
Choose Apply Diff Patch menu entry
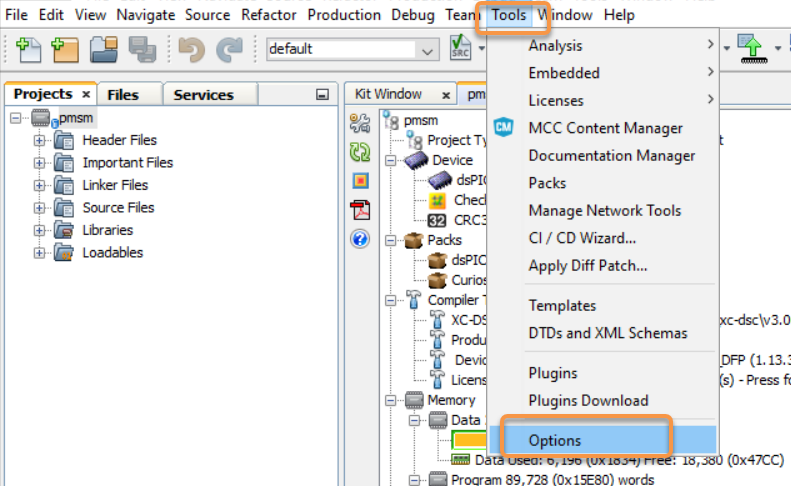coord(603,265)
